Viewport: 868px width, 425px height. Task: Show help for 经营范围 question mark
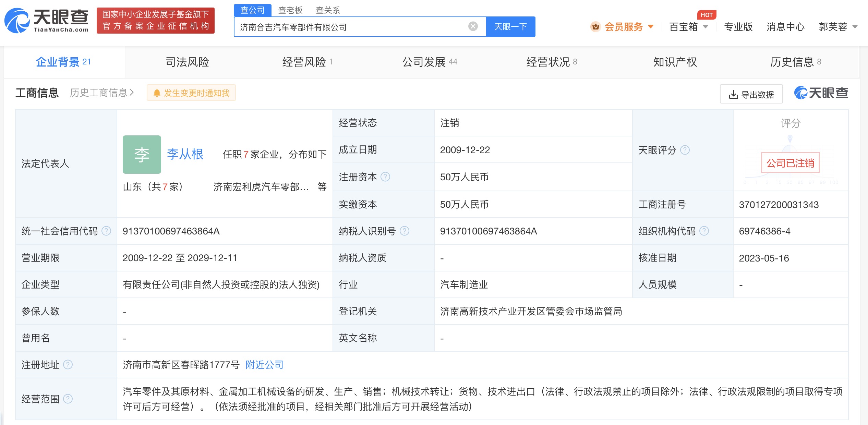(68, 399)
